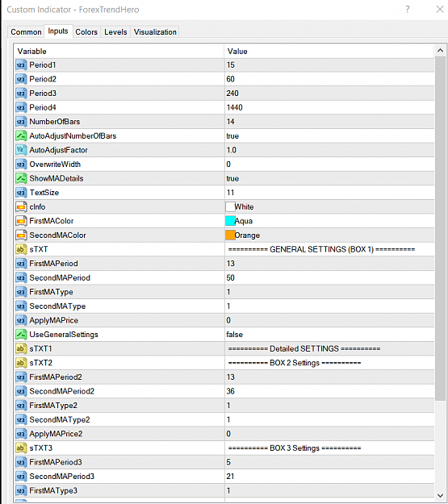Click the integer icon beside Period1
448x504 pixels.
(x=21, y=65)
